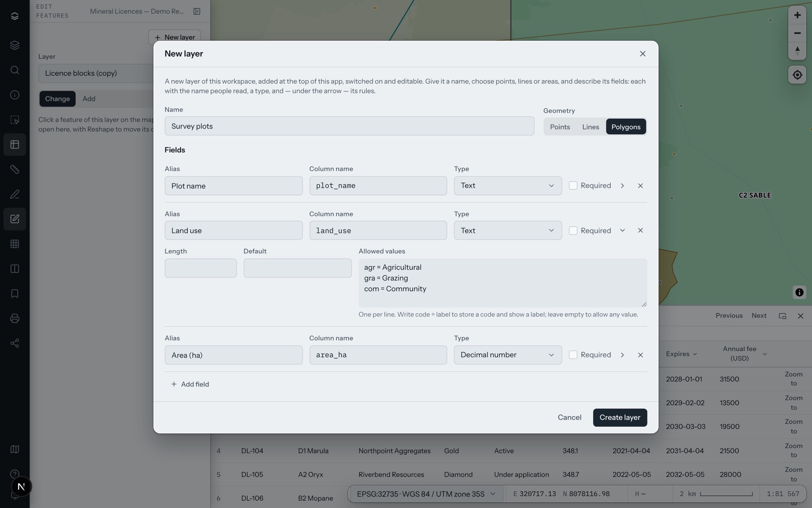Choose Polygons geometry
The image size is (812, 508).
point(626,127)
